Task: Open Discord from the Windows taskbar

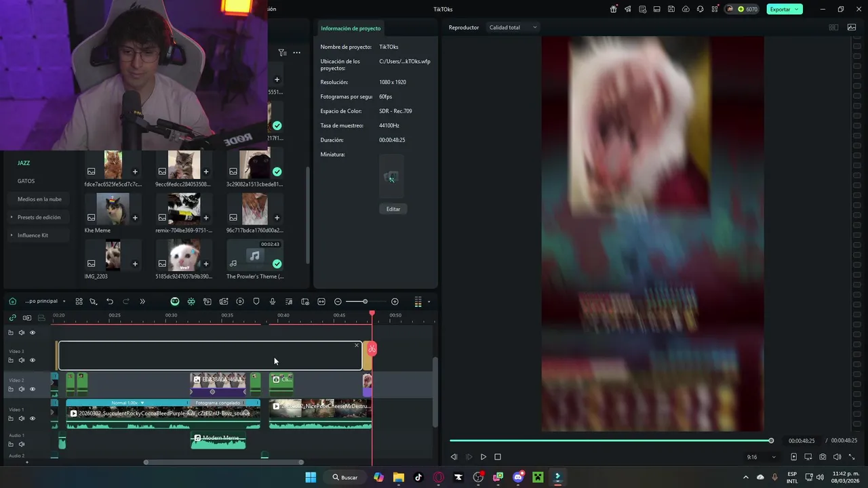Action: click(518, 477)
